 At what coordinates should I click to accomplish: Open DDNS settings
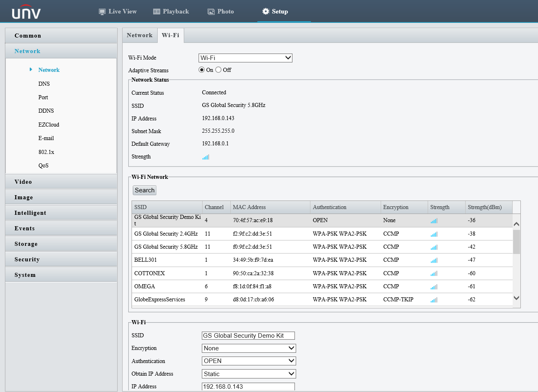coord(46,111)
